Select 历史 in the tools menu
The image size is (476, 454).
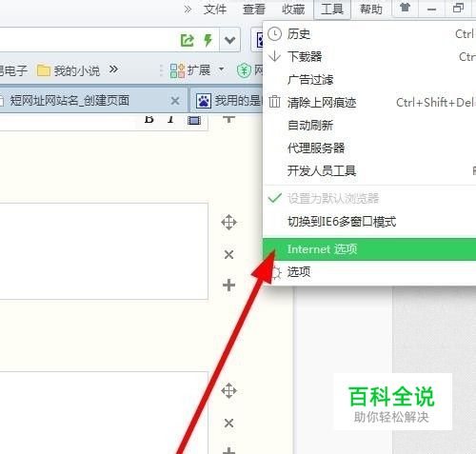369,34
